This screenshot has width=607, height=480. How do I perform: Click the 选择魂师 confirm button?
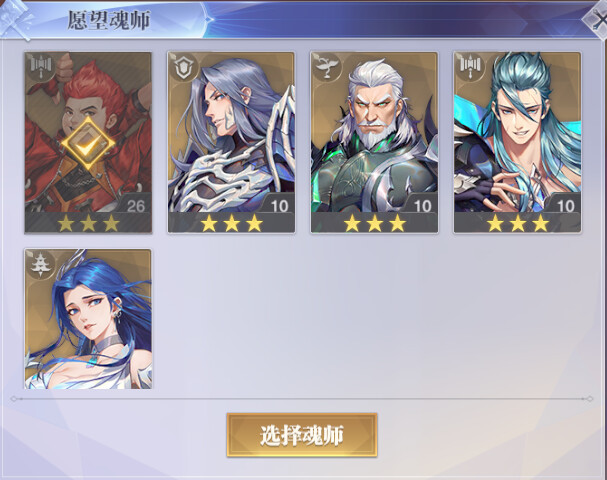click(302, 435)
